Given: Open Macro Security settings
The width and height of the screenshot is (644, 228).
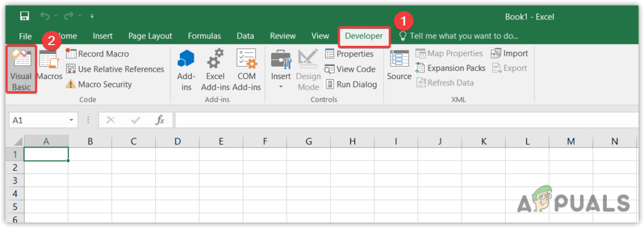Looking at the screenshot, I should (99, 84).
